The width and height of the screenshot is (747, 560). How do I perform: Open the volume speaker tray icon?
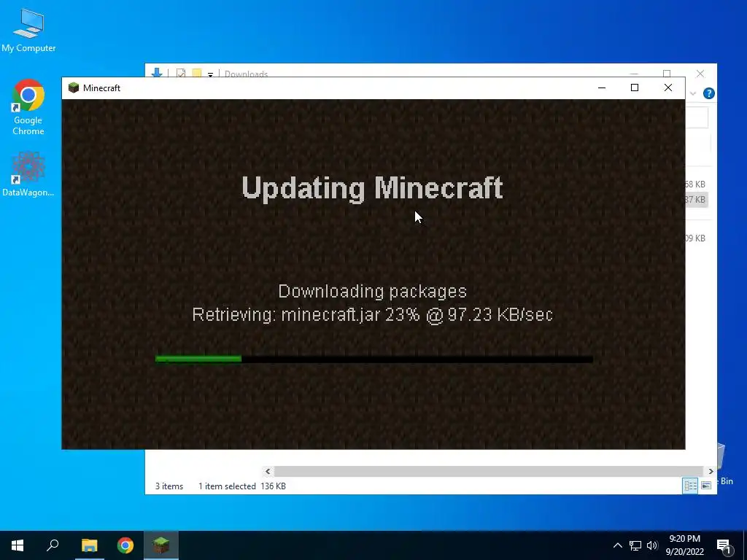coord(652,545)
